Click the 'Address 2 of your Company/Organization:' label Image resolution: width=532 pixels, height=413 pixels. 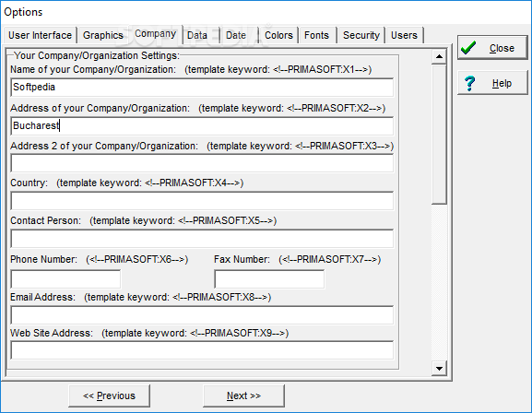pos(104,146)
